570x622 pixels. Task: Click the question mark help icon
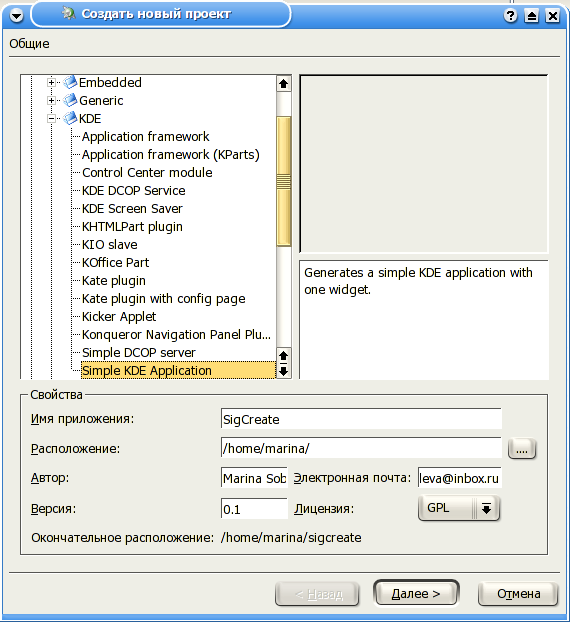[x=511, y=16]
